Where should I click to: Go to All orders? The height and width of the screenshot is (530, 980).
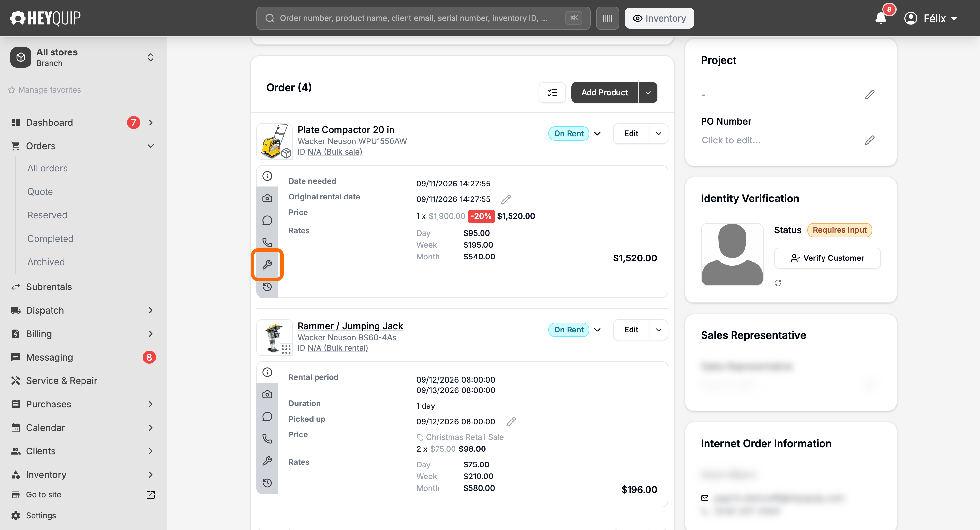[48, 169]
